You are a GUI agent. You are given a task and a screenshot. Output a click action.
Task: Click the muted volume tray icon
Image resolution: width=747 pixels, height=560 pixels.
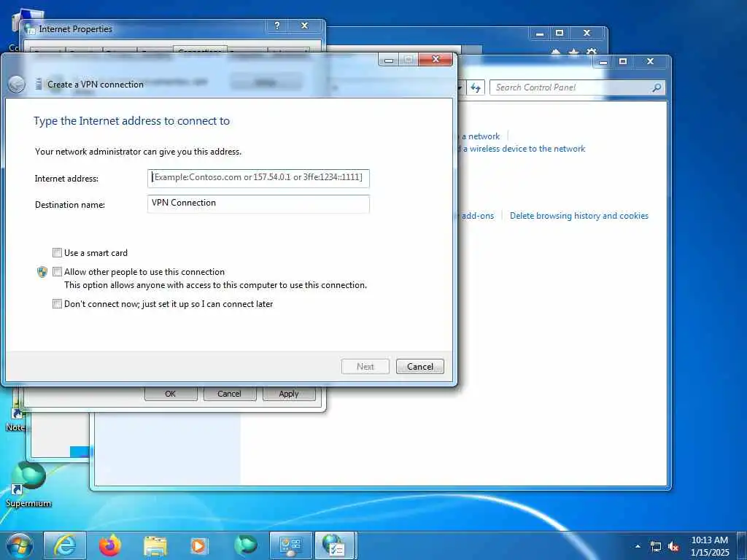coord(673,547)
